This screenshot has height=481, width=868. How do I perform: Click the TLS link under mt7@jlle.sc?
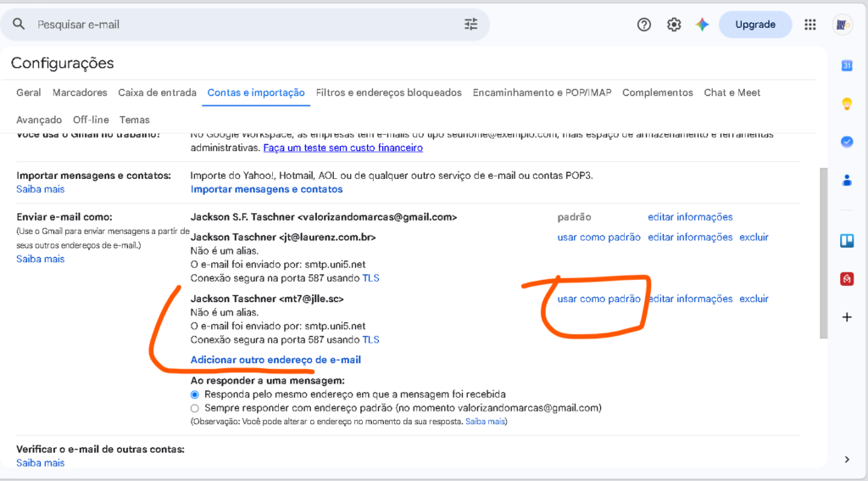371,339
